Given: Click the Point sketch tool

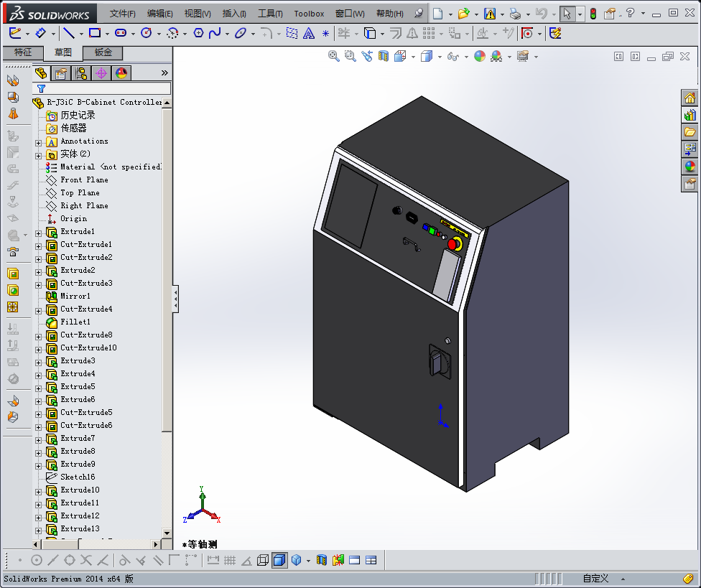Looking at the screenshot, I should coord(325,34).
